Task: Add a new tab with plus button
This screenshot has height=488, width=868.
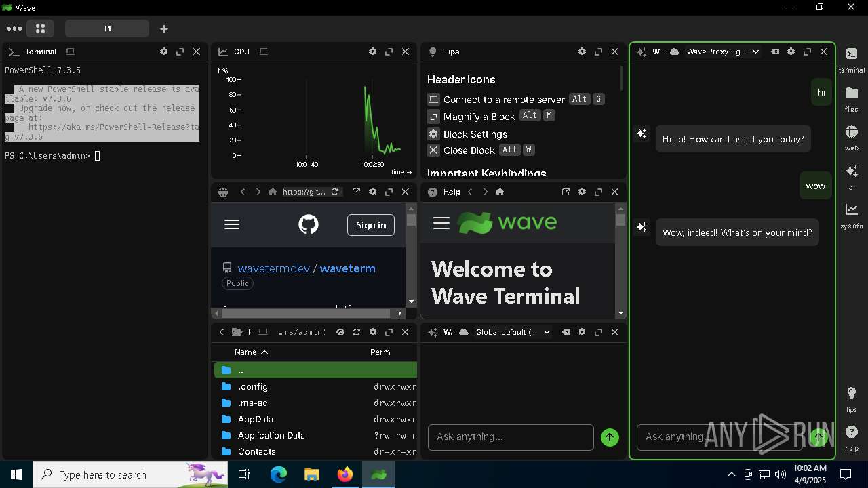Action: coord(163,28)
